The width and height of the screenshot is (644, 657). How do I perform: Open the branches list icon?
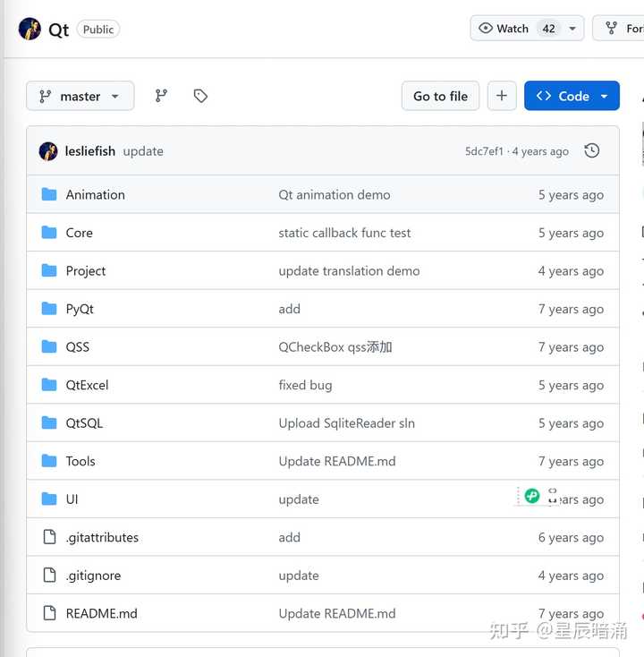[161, 96]
